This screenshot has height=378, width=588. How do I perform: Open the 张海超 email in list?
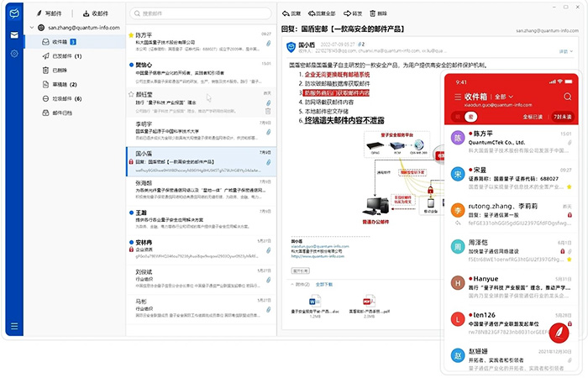(202, 190)
